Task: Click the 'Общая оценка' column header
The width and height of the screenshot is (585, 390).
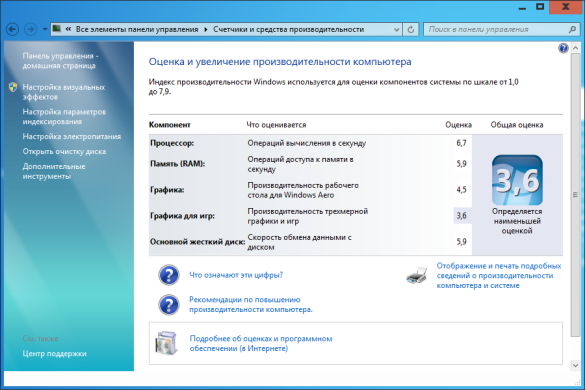Action: point(517,125)
